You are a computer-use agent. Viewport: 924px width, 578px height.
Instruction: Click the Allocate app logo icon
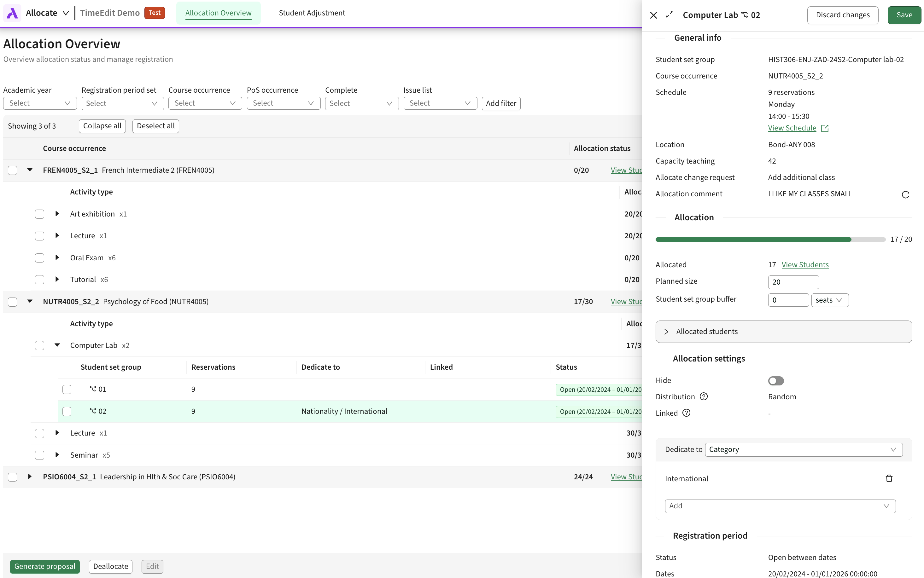coord(12,13)
